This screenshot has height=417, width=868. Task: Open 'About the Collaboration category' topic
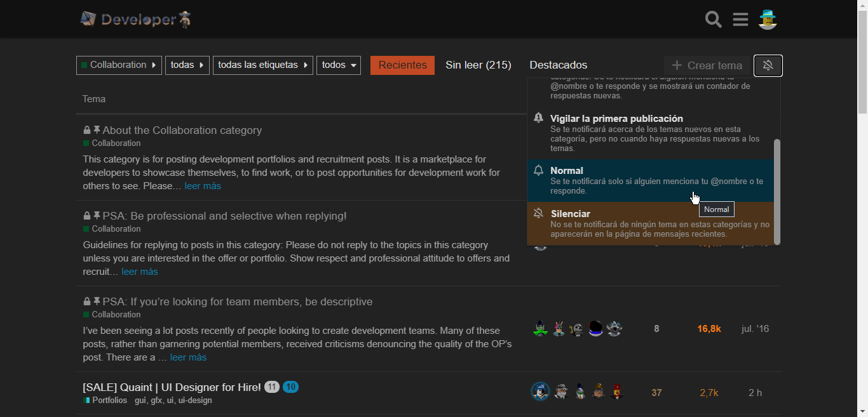182,130
